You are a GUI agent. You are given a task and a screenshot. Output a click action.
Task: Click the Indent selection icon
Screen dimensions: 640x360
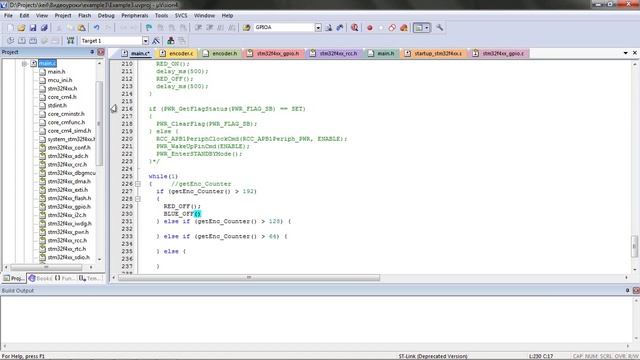[198, 28]
